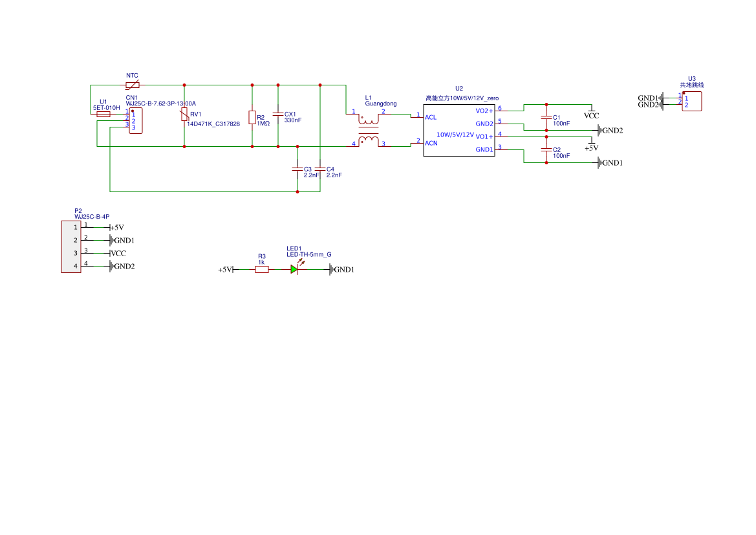756x535 pixels.
Task: Select the CX1 330nF capacitor
Action: point(278,115)
